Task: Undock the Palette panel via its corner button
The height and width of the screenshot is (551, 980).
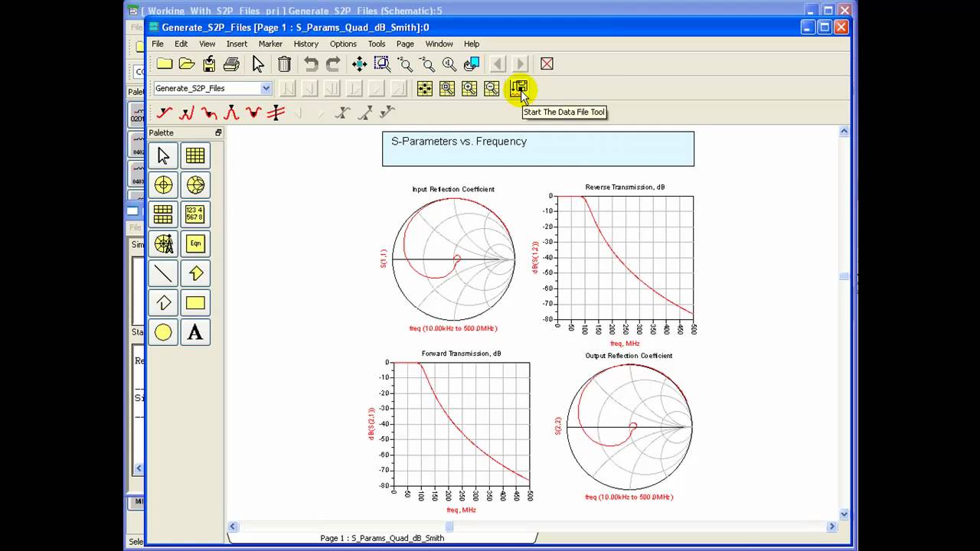Action: 218,132
